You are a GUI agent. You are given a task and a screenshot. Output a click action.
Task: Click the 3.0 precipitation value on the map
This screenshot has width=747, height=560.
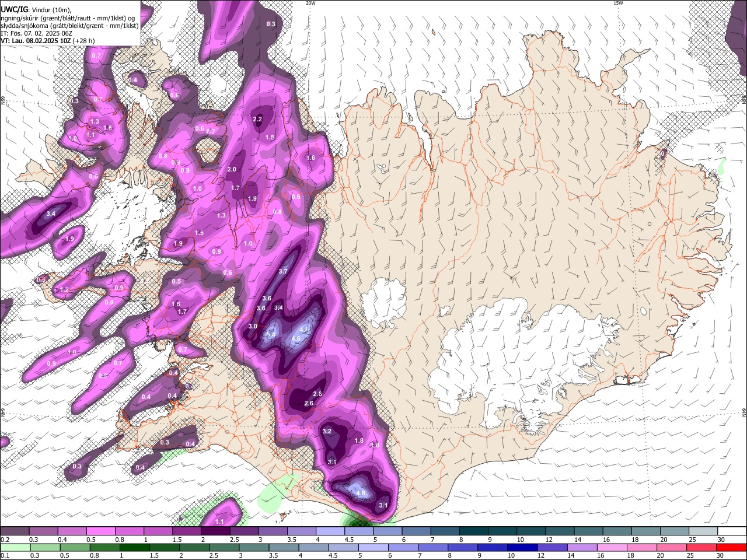tap(253, 327)
